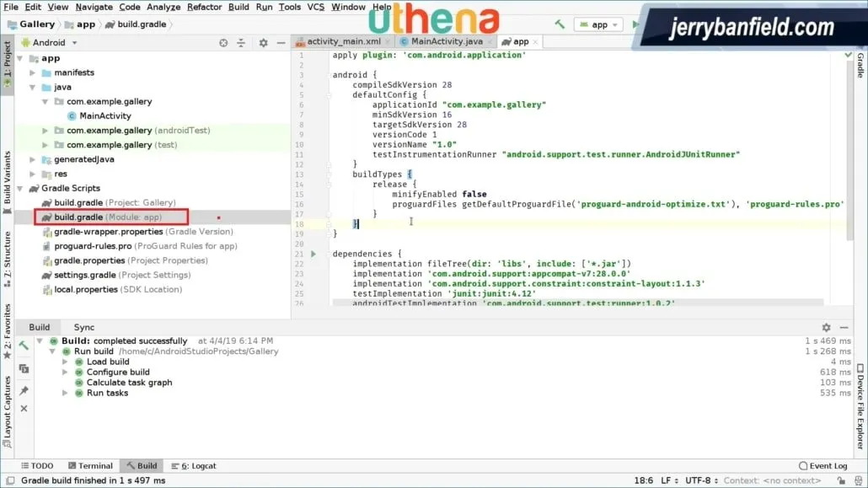
Task: Open the Favorites side panel
Action: [8, 331]
